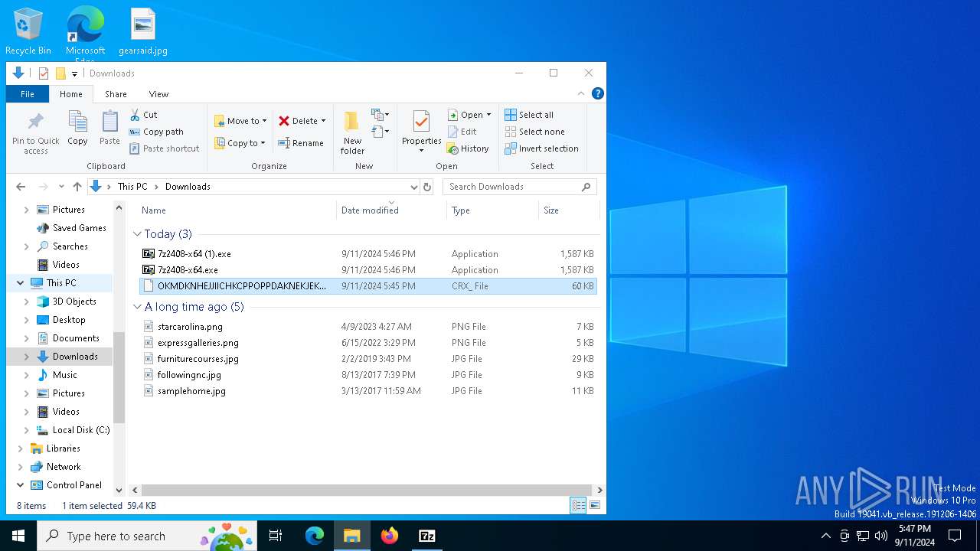Go up one folder level arrow
The image size is (980, 551).
pyautogui.click(x=77, y=187)
